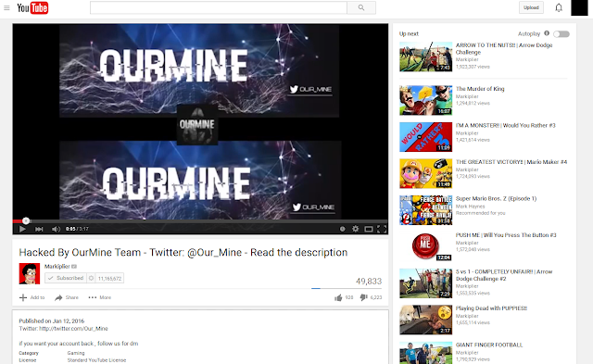Image resolution: width=593 pixels, height=364 pixels.
Task: Like the video with thumbs up
Action: [338, 298]
